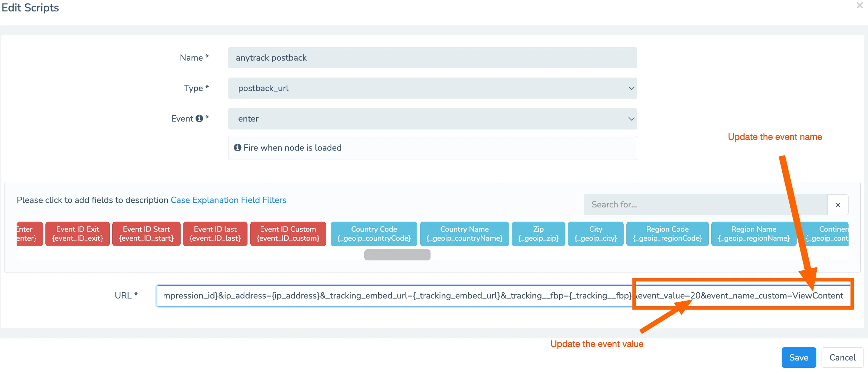Insert the Zip geoip field
The image size is (868, 374).
pyautogui.click(x=538, y=234)
